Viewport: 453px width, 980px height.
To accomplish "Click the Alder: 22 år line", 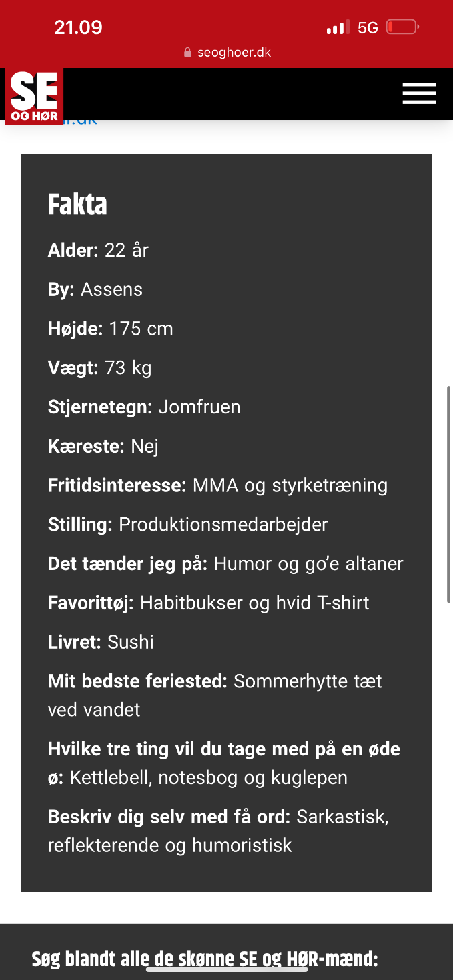I will point(98,251).
